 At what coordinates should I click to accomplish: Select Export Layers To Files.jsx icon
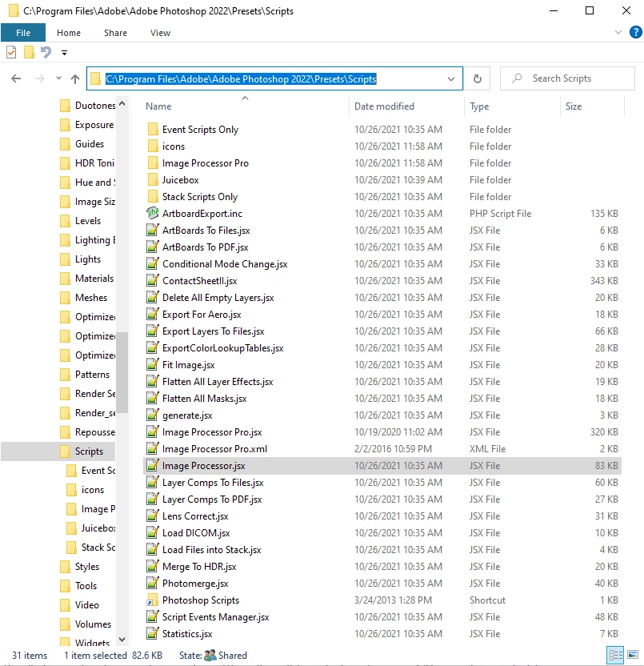click(153, 331)
